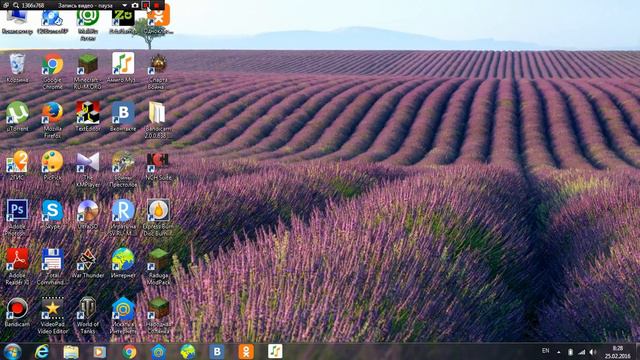Select the World of Tanks shortcut
Screen dimensions: 640x360
click(x=88, y=309)
